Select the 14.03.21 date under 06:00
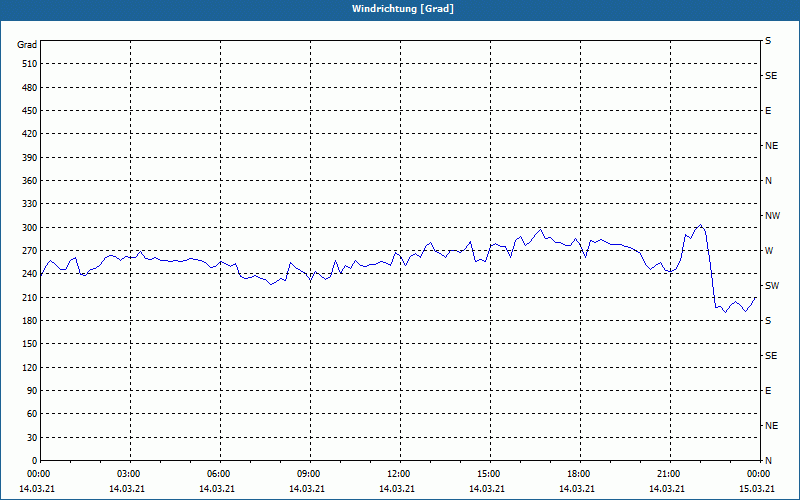800x500 pixels. (217, 488)
